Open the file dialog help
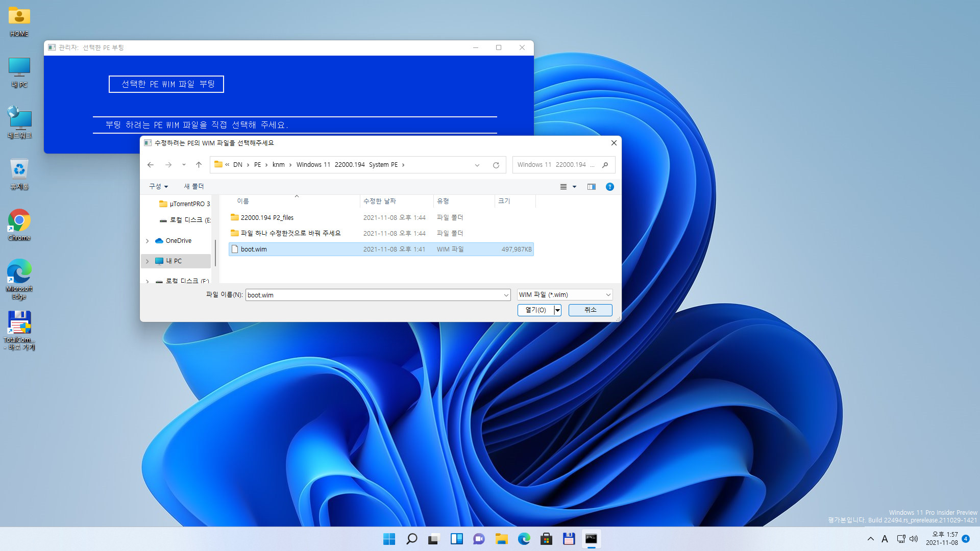The width and height of the screenshot is (980, 551). 609,187
